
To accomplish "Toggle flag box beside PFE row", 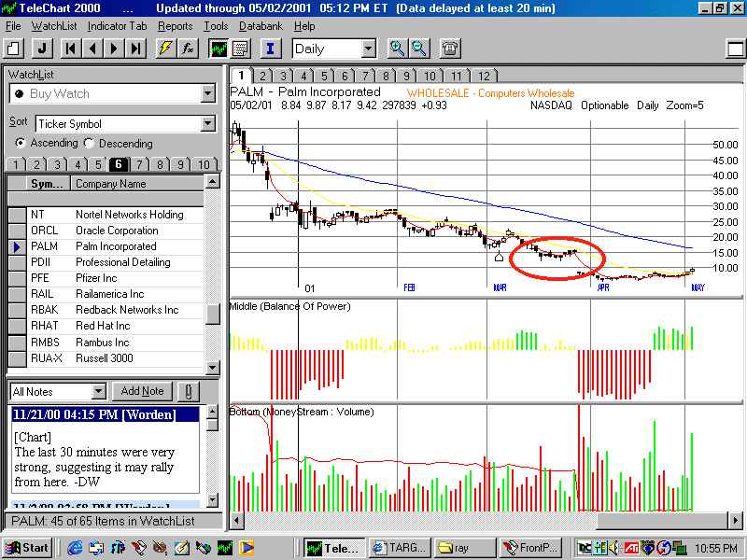I will (x=18, y=278).
